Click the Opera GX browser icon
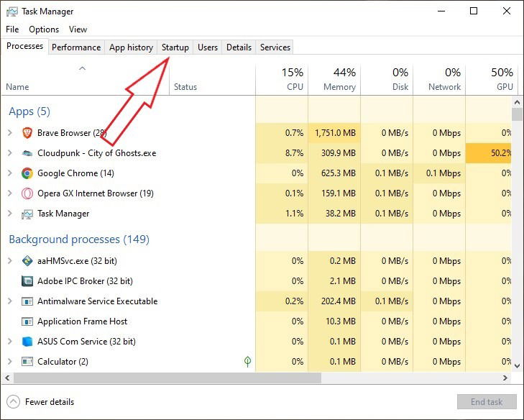 pyautogui.click(x=27, y=193)
